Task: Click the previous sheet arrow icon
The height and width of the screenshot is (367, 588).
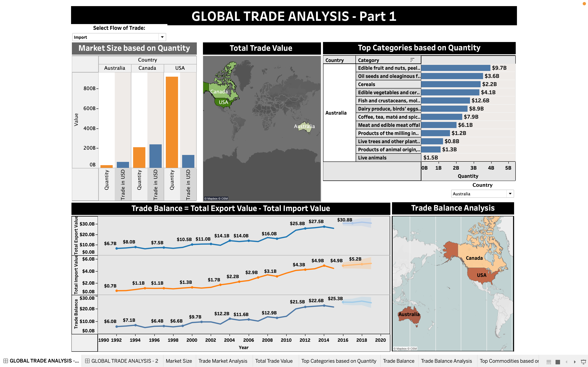Action: pyautogui.click(x=567, y=362)
